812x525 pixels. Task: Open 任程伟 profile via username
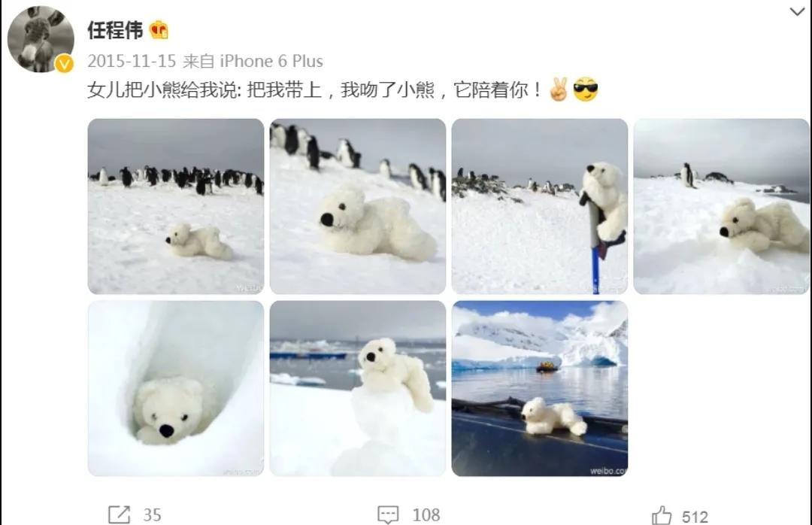115,30
